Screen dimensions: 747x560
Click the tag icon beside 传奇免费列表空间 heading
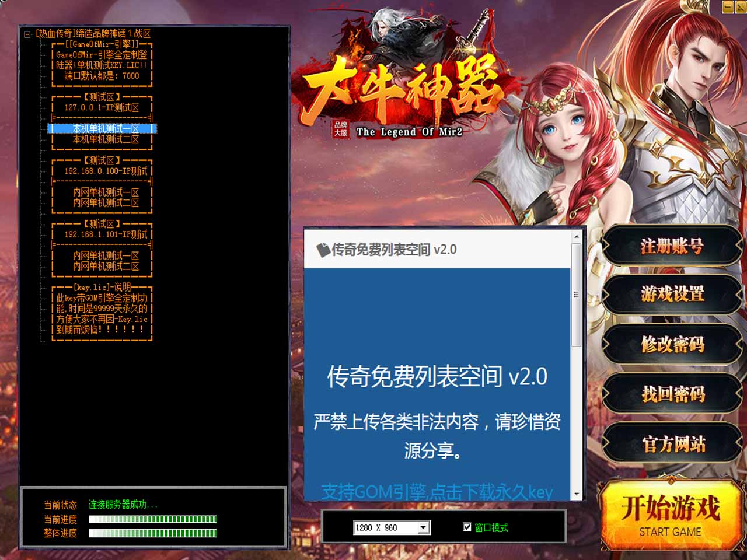tap(323, 250)
